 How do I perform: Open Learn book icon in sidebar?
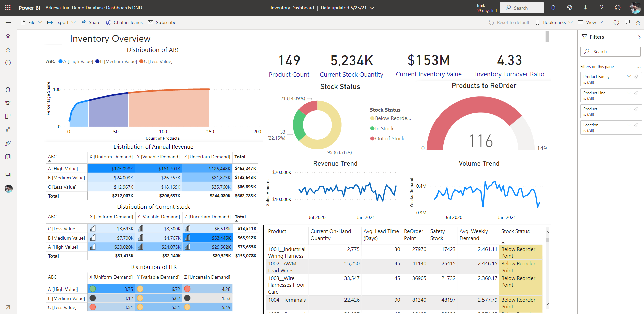click(x=8, y=157)
